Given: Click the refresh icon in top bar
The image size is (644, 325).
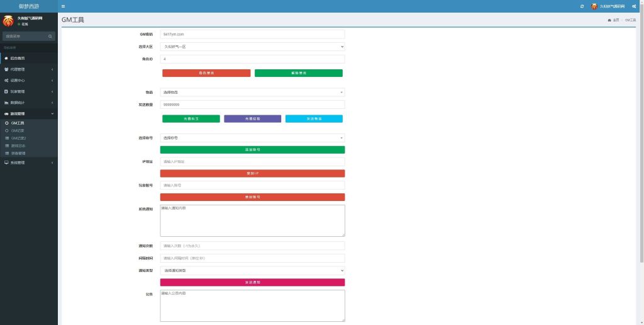Looking at the screenshot, I should (582, 6).
